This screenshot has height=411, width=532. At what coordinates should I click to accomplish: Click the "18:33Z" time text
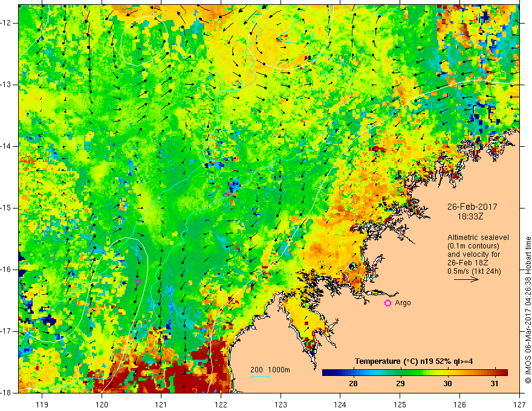coord(470,216)
